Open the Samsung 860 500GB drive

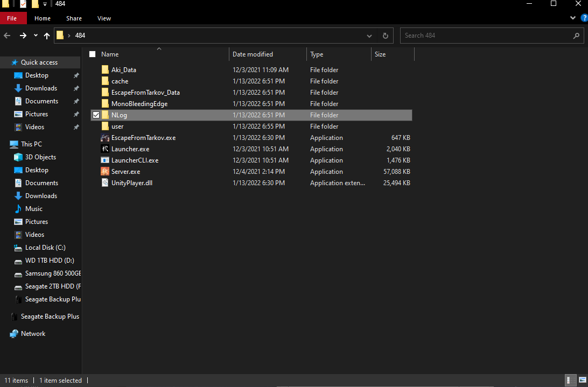pyautogui.click(x=53, y=273)
